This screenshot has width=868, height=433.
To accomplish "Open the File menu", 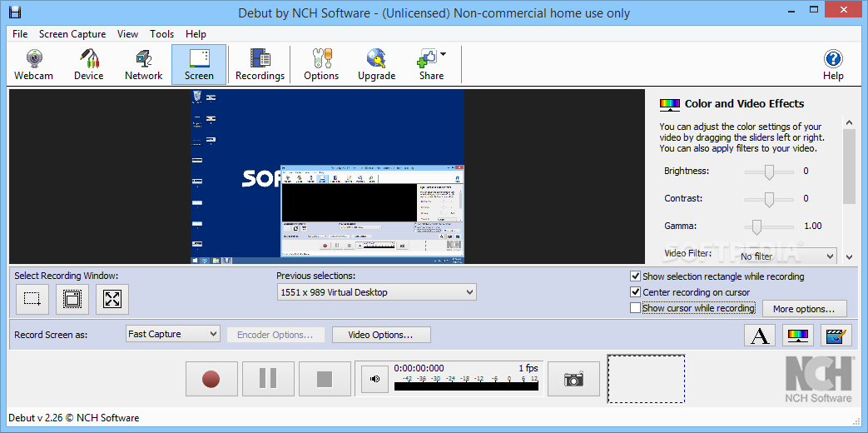I will tap(20, 34).
